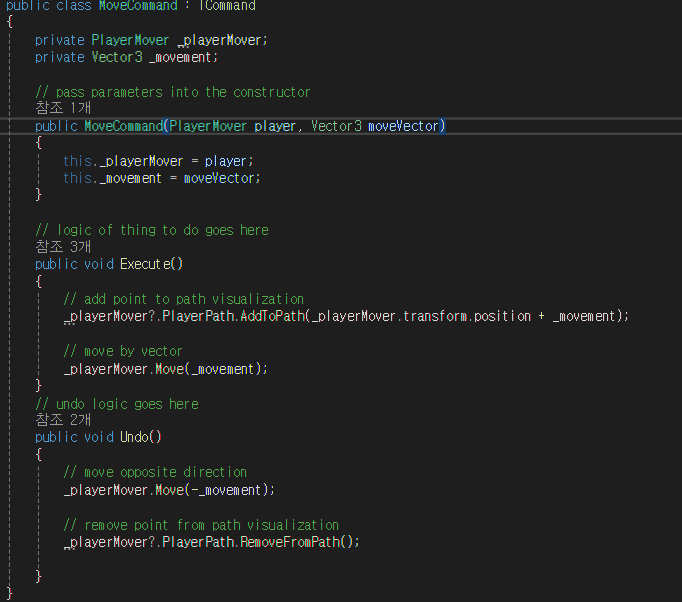Click the _playerMover field declaration
Image resolution: width=682 pixels, height=602 pixels.
tap(220, 40)
